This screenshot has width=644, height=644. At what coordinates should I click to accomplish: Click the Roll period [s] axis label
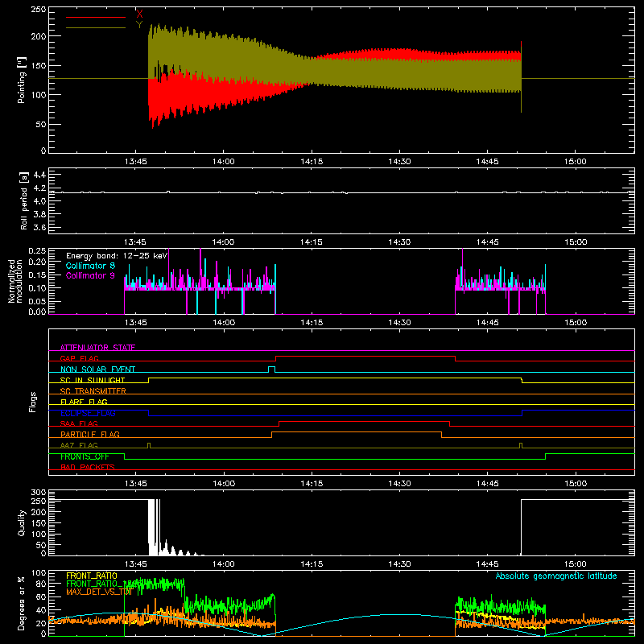[24, 200]
